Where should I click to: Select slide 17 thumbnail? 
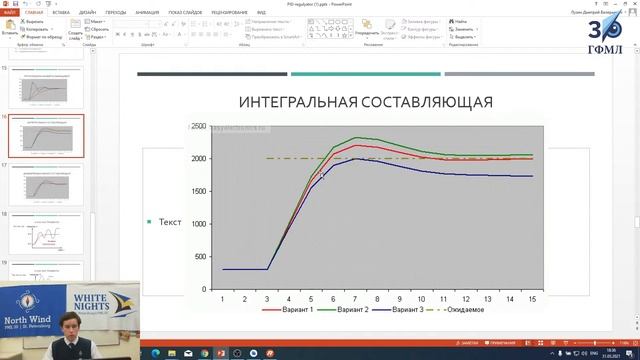point(46,184)
